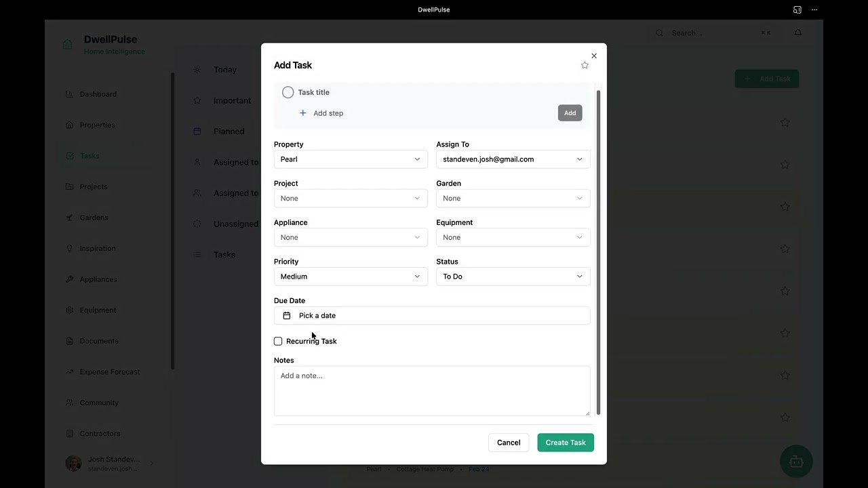Click the Community people icon
868x488 pixels.
69,403
